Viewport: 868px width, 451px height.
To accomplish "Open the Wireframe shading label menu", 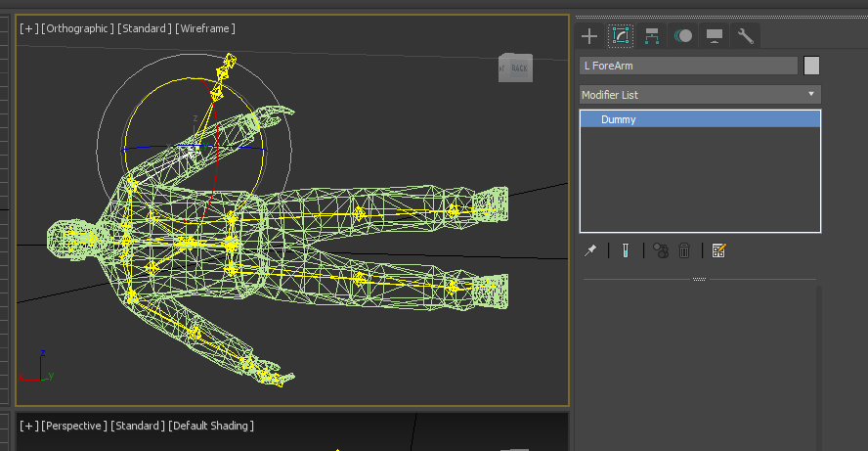I will [x=205, y=28].
